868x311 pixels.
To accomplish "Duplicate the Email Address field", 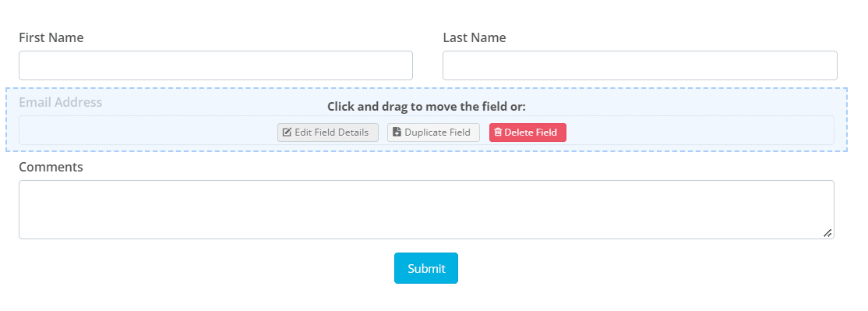I will [x=433, y=133].
